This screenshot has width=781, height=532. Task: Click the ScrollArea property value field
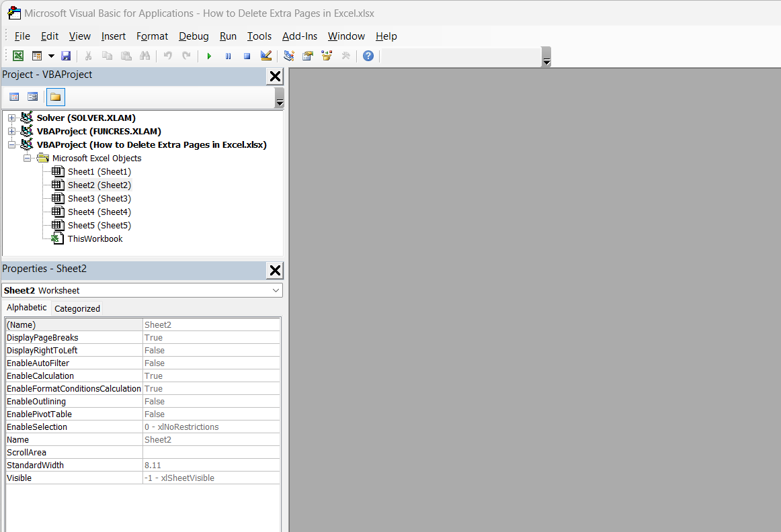211,452
